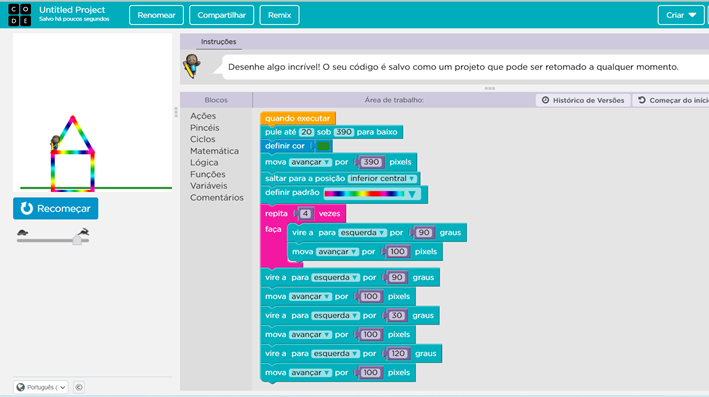Open the Matemática block category
Image resolution: width=709 pixels, height=397 pixels.
coord(214,151)
